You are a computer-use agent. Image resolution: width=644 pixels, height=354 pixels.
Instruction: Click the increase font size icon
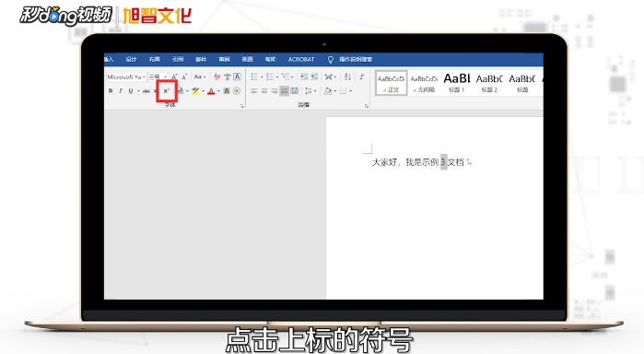[x=174, y=77]
